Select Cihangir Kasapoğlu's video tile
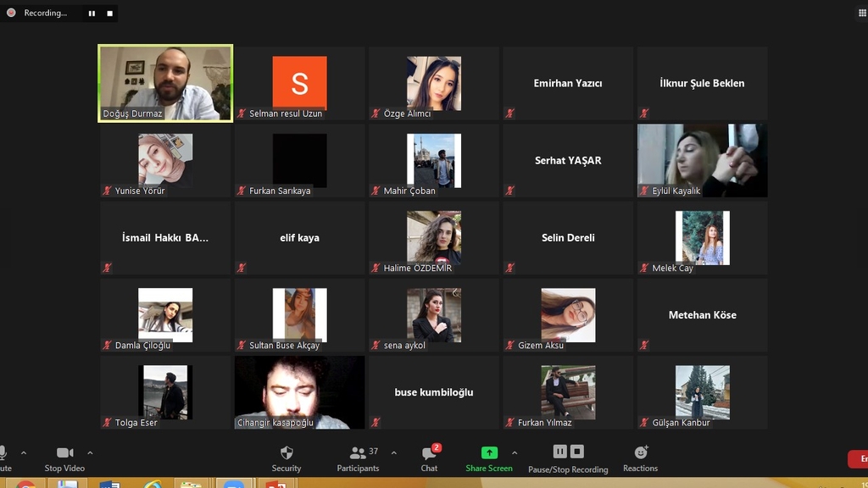The image size is (868, 488). (299, 392)
